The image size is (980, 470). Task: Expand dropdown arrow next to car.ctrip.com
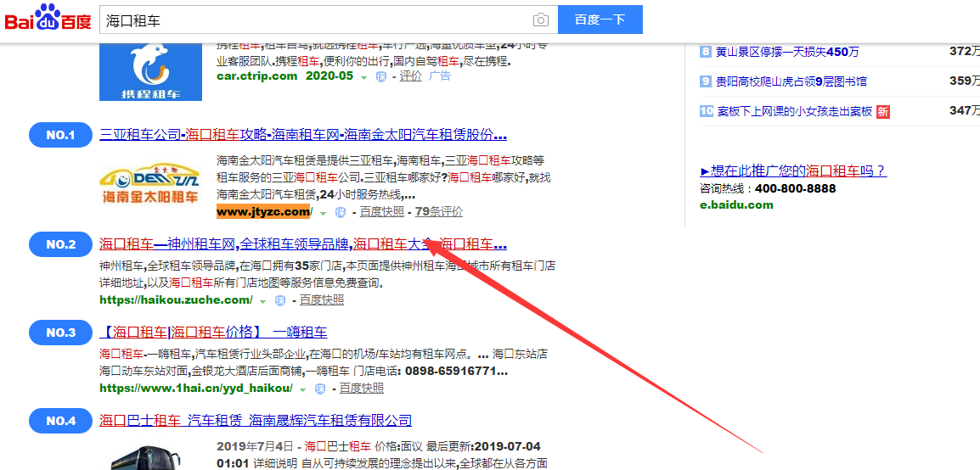363,76
